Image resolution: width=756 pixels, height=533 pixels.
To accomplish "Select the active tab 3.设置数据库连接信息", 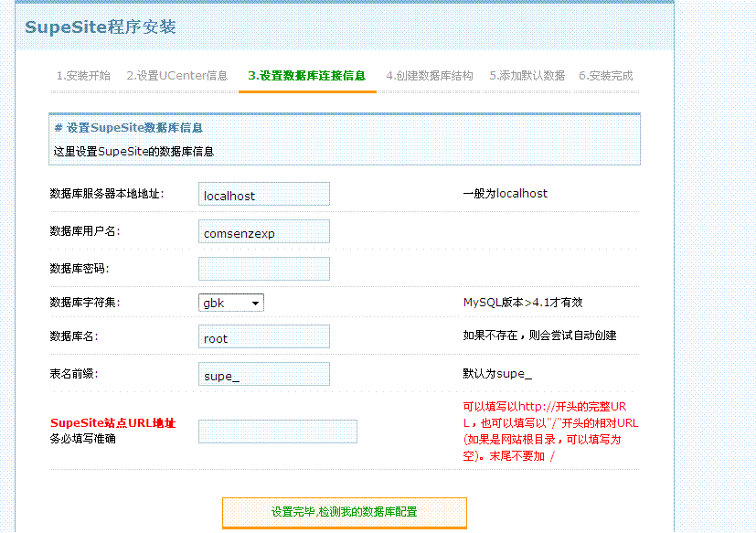I will pos(307,76).
